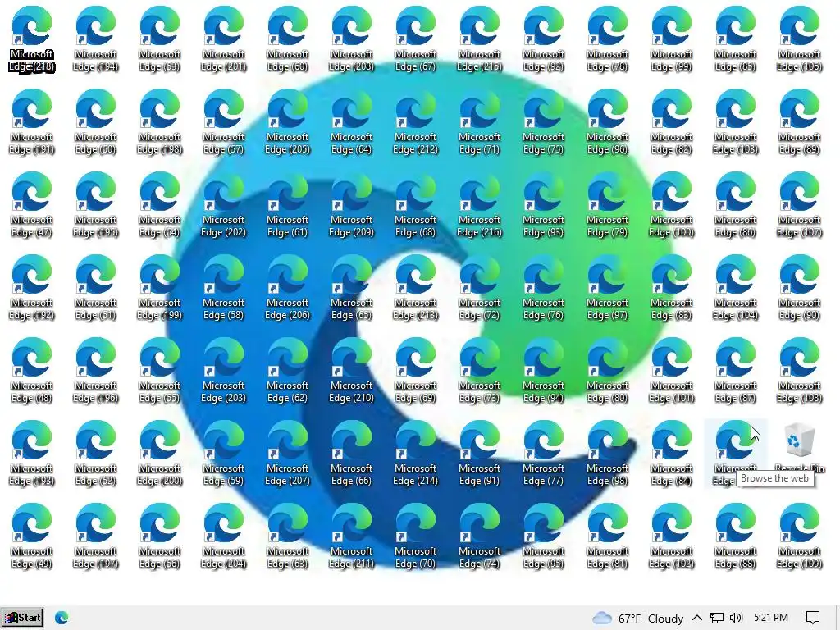Select the Recycle Bin icon
The height and width of the screenshot is (630, 840).
(799, 448)
